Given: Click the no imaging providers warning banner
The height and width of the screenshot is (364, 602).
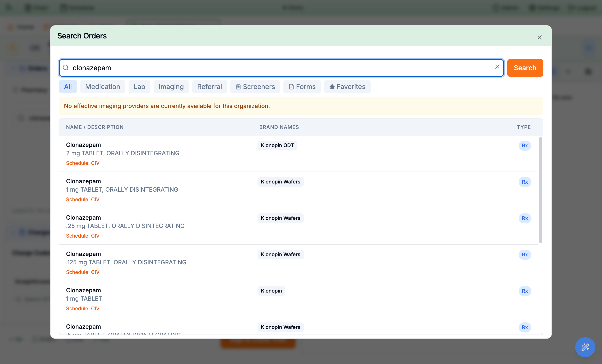Looking at the screenshot, I should tap(301, 106).
